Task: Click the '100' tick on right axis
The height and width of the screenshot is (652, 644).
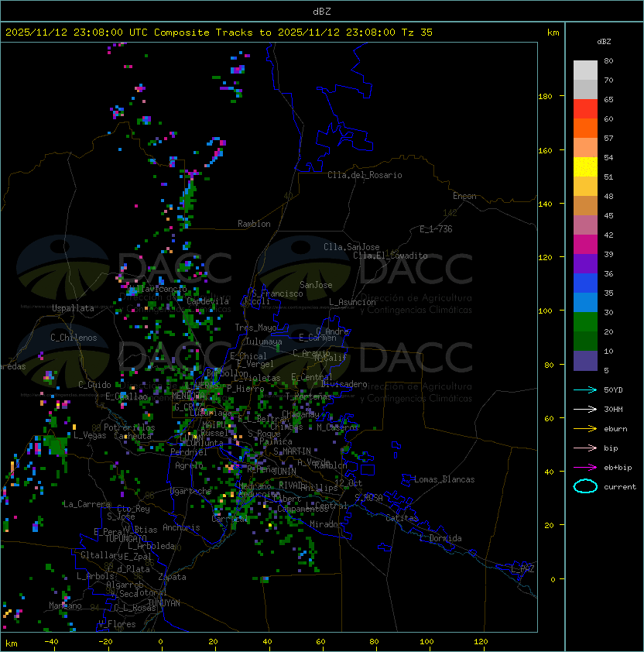Action: (x=545, y=311)
